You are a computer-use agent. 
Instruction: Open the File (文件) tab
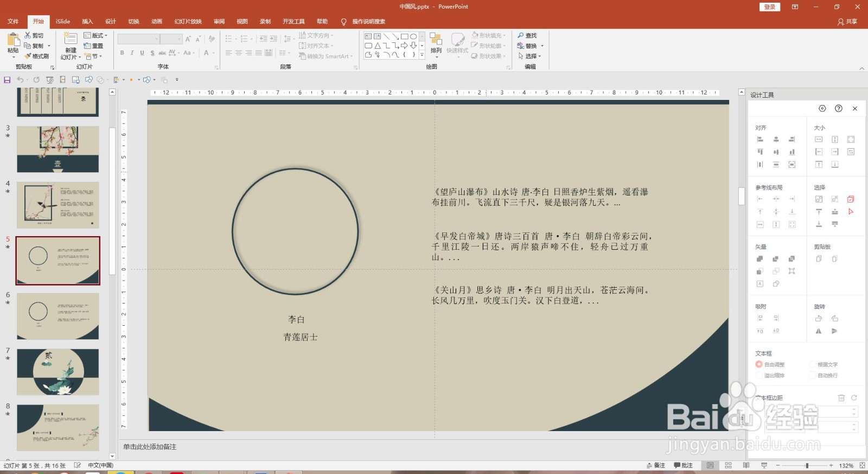pyautogui.click(x=13, y=22)
